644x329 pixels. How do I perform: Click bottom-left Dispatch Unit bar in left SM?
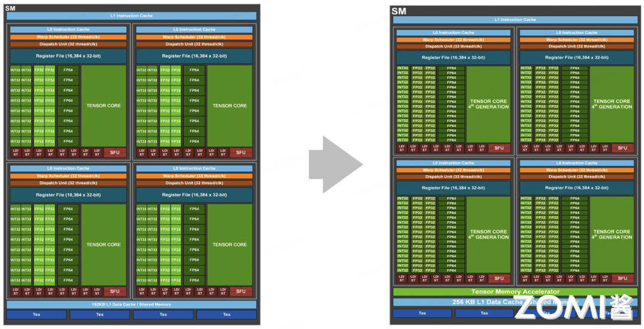(68, 183)
